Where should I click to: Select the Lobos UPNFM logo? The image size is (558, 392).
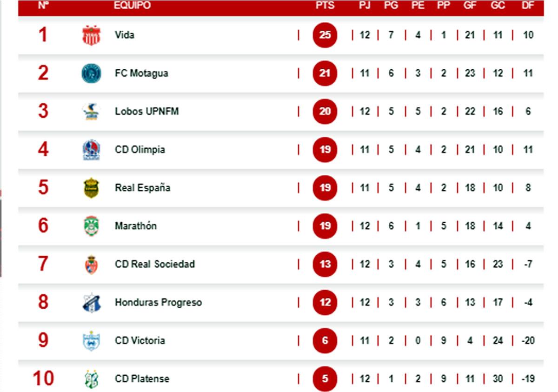coord(91,112)
